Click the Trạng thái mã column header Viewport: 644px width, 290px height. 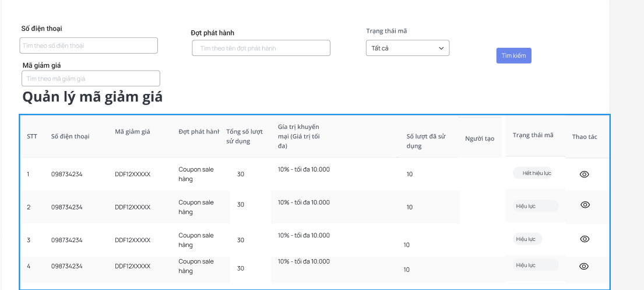click(x=533, y=135)
